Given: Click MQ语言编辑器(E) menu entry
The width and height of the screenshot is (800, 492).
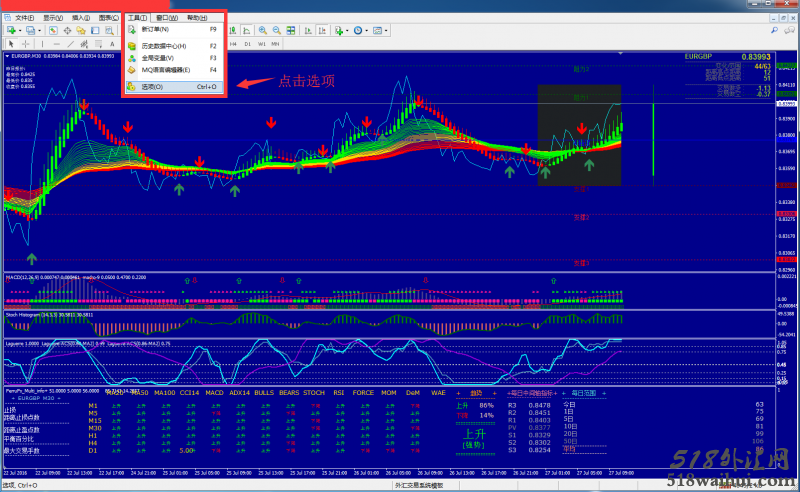Looking at the screenshot, I should pyautogui.click(x=166, y=71).
